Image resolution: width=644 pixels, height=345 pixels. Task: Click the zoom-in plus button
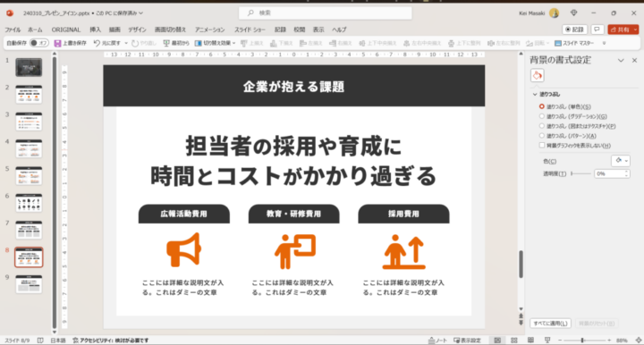tap(609, 341)
